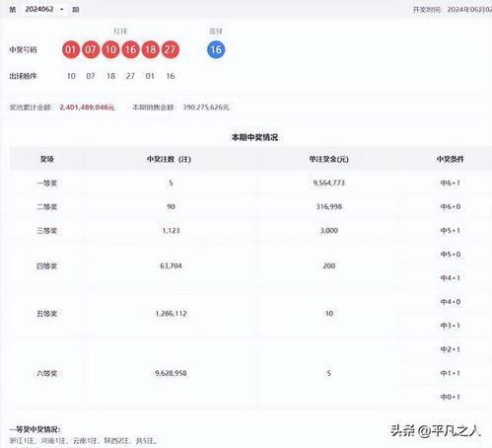The image size is (492, 448).
Task: Click the 中0+1 winning condition
Action: [x=451, y=397]
